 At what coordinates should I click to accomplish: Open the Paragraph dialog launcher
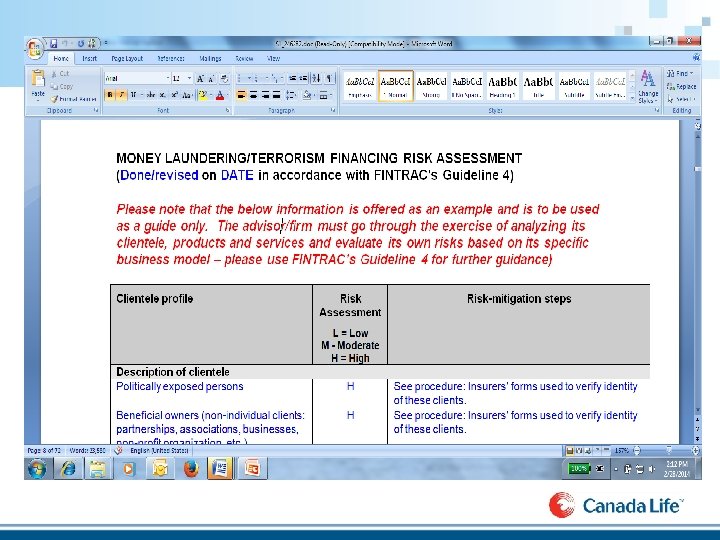click(x=333, y=110)
